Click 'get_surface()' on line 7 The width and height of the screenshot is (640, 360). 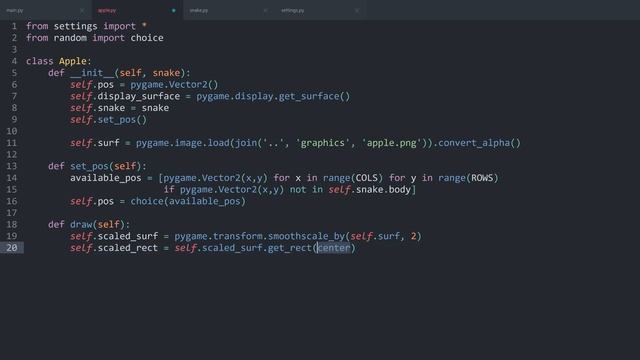pyautogui.click(x=314, y=96)
